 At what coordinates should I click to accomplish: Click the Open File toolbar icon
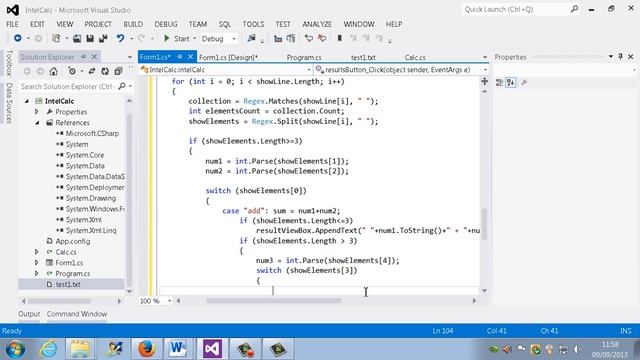77,38
